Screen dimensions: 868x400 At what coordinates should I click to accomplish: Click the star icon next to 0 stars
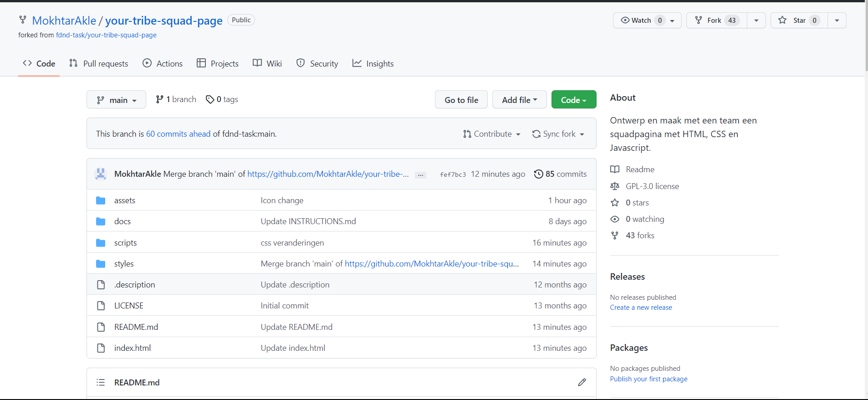615,203
